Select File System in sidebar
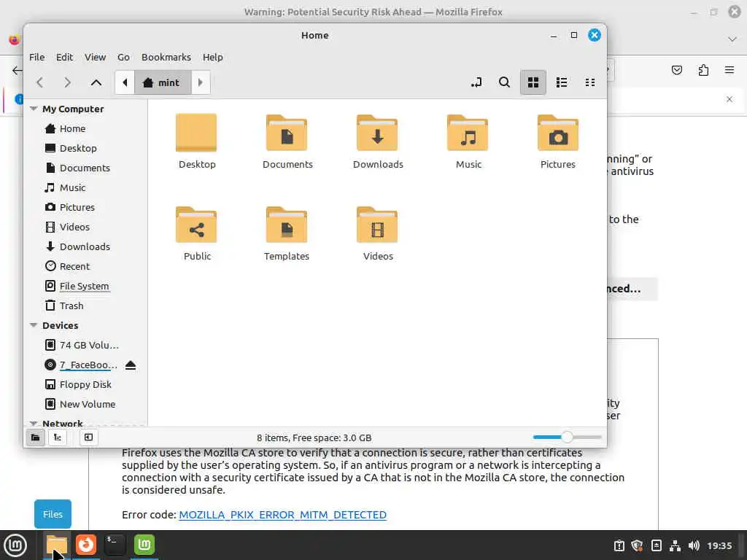The width and height of the screenshot is (747, 560). [x=86, y=286]
